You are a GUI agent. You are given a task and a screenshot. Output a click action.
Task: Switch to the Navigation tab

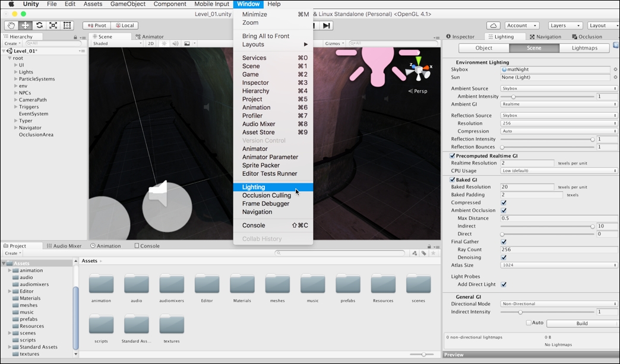coord(546,37)
